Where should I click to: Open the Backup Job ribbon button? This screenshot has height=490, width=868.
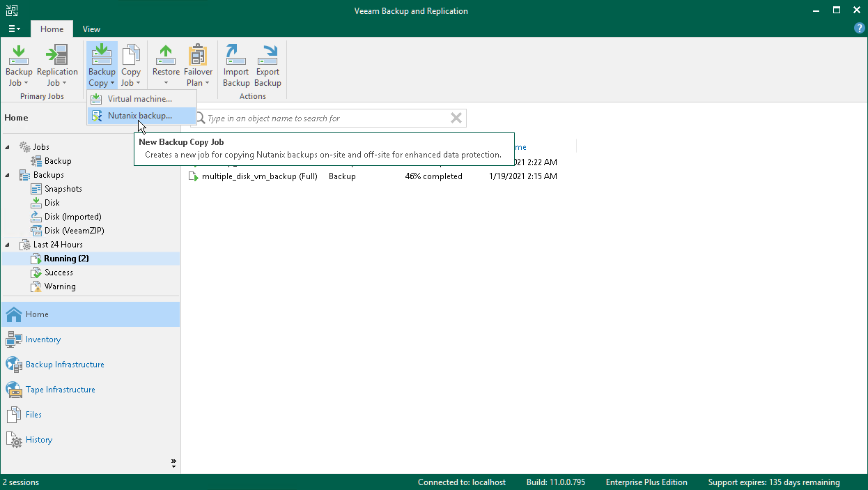coord(19,66)
